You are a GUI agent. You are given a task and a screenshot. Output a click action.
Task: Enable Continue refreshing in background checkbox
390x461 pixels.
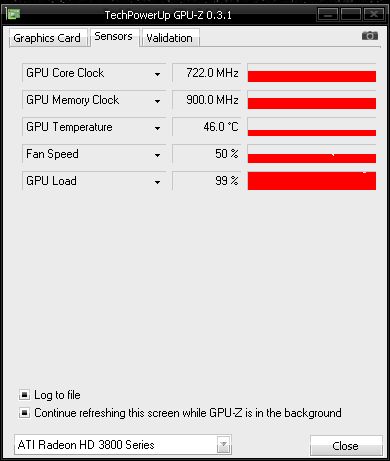tap(24, 413)
